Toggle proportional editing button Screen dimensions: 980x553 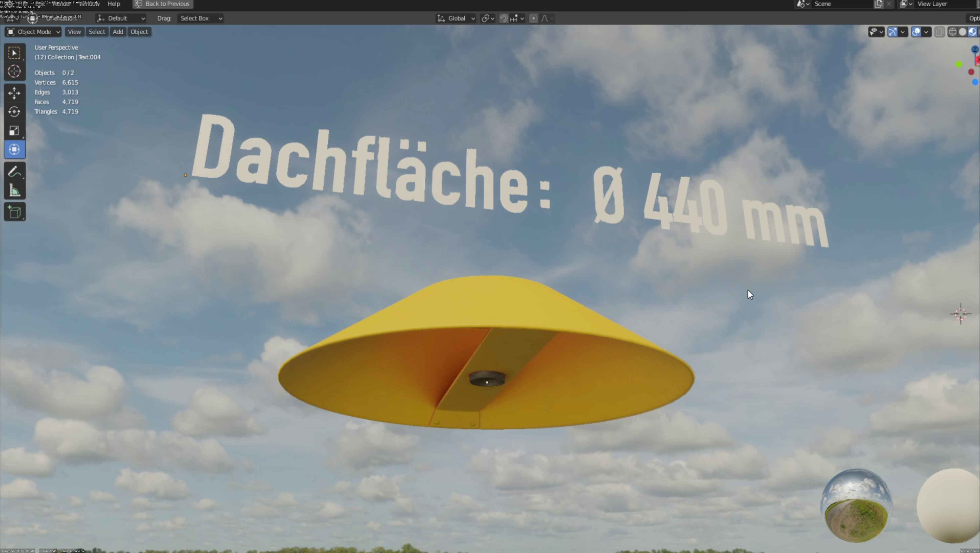[x=533, y=19]
